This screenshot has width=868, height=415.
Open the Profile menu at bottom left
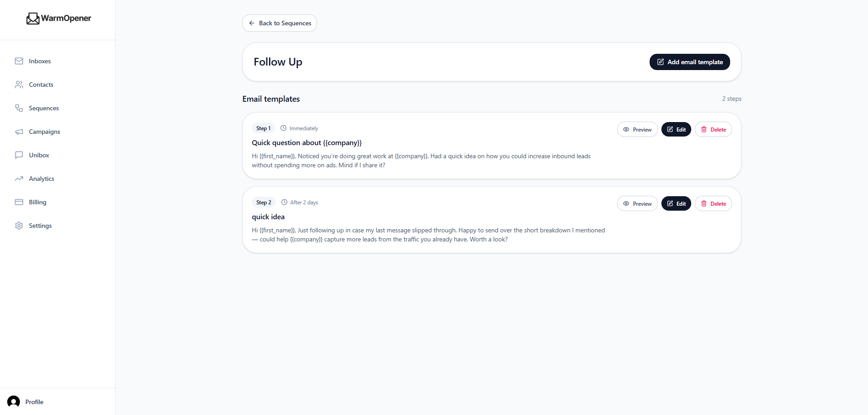point(26,401)
